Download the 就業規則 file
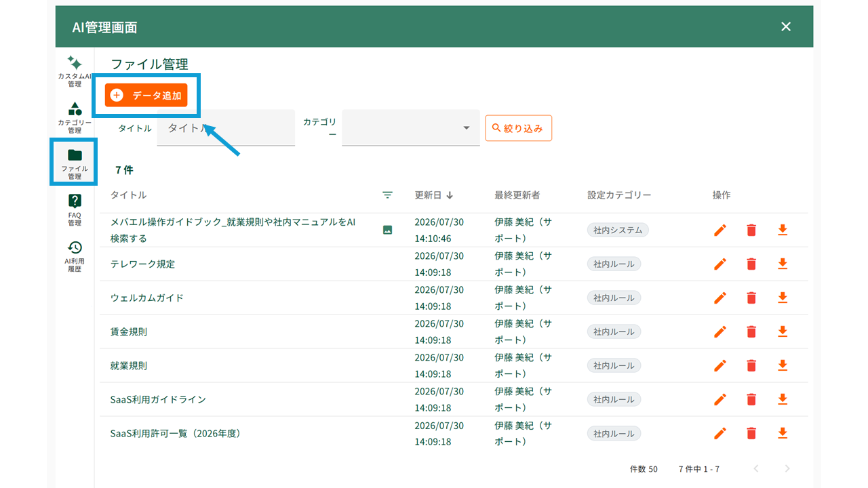This screenshot has width=868, height=488. coord(783,365)
